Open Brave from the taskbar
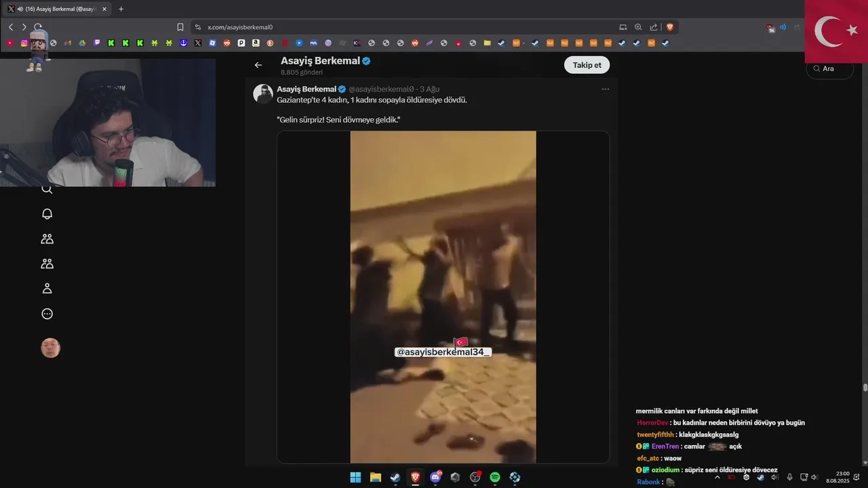Viewport: 868px width, 488px height. (415, 477)
